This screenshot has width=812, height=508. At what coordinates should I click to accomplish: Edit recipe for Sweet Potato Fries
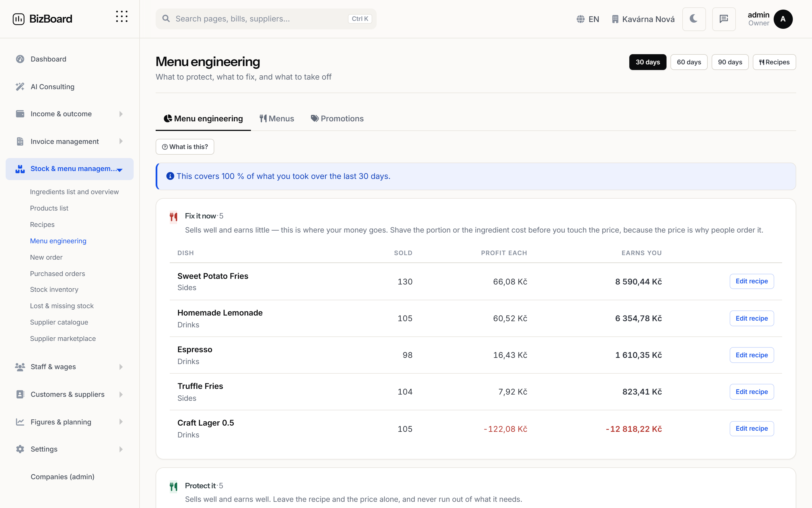coord(752,281)
